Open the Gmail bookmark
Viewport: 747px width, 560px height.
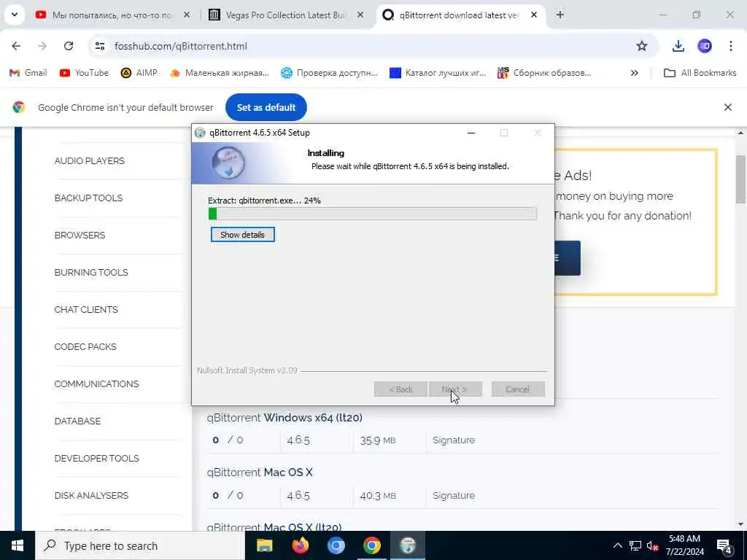[28, 73]
